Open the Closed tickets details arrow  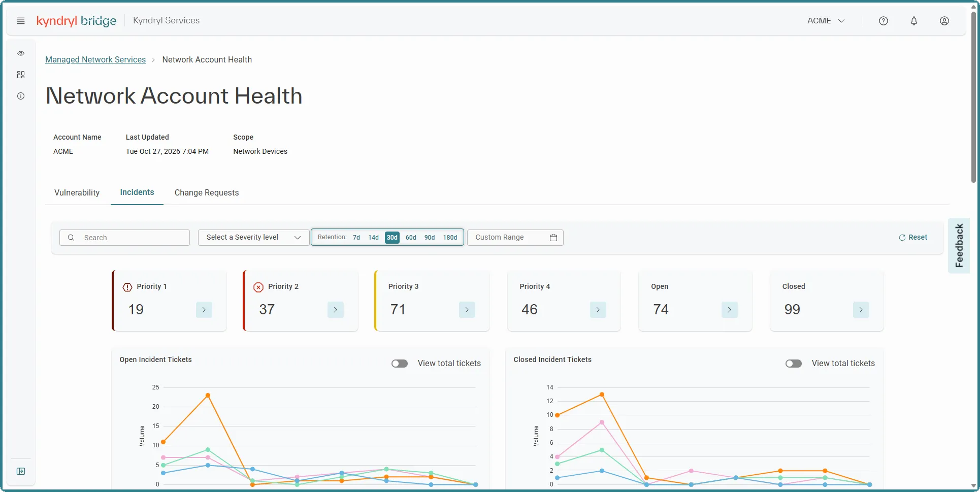pos(861,310)
